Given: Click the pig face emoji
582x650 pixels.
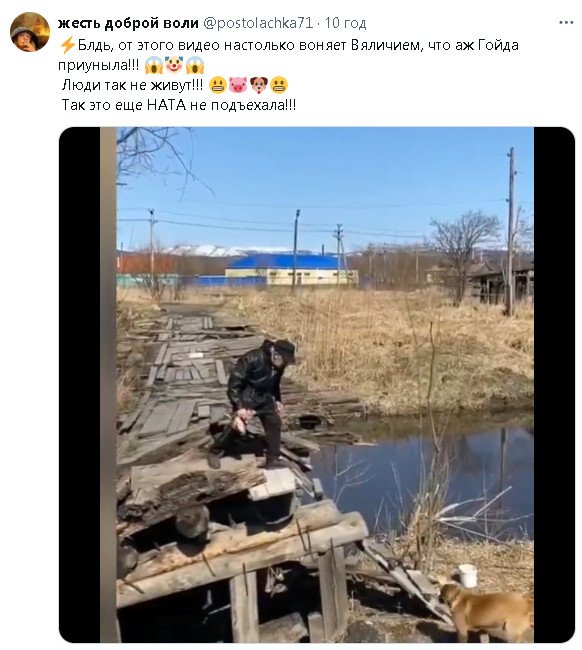Looking at the screenshot, I should [238, 85].
